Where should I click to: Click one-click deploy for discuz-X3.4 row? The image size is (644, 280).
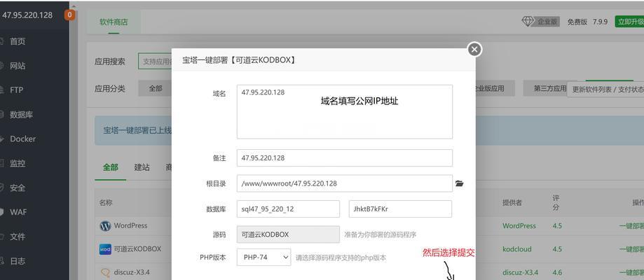point(631,272)
